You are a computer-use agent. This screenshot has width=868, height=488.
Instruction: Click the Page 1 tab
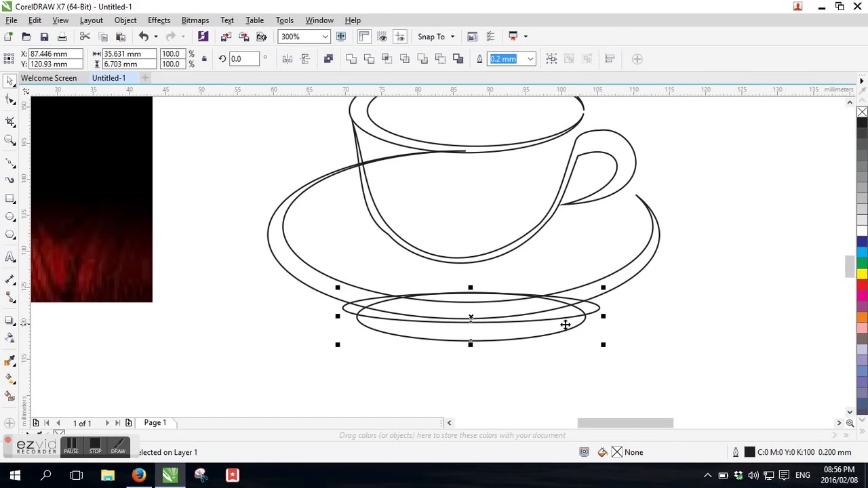[155, 423]
